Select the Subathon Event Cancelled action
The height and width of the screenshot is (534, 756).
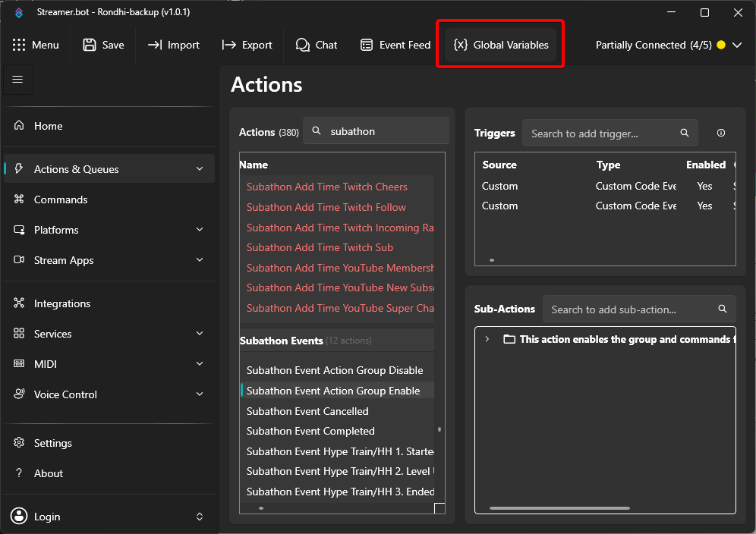pyautogui.click(x=307, y=410)
